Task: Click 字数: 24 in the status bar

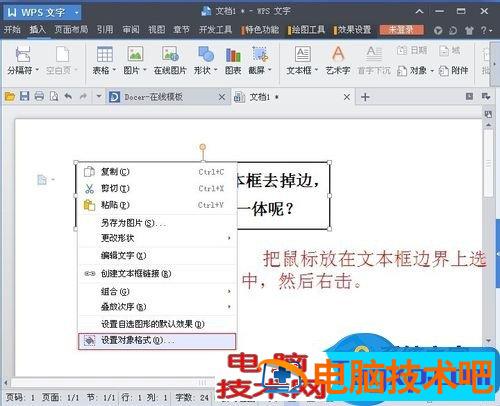Action: pyautogui.click(x=192, y=397)
